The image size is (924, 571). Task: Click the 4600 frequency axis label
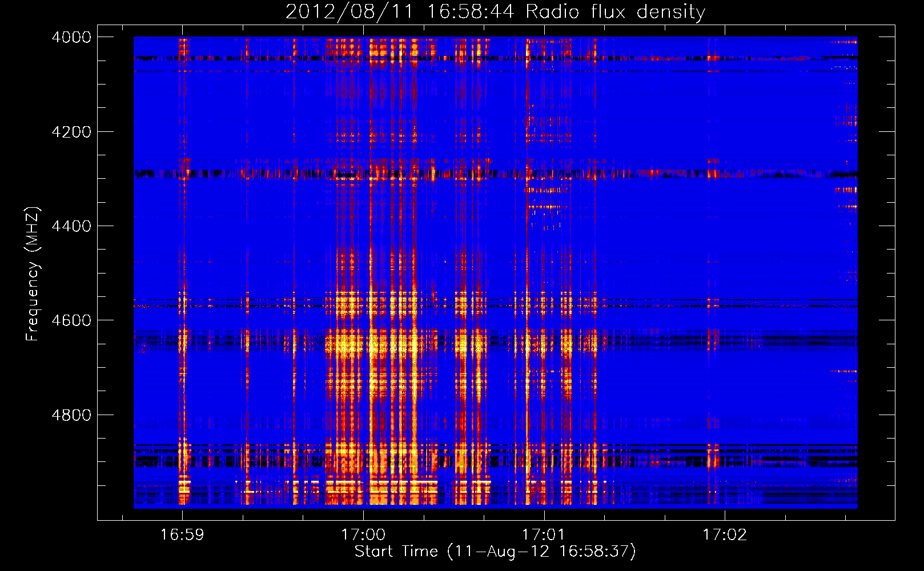tap(71, 320)
